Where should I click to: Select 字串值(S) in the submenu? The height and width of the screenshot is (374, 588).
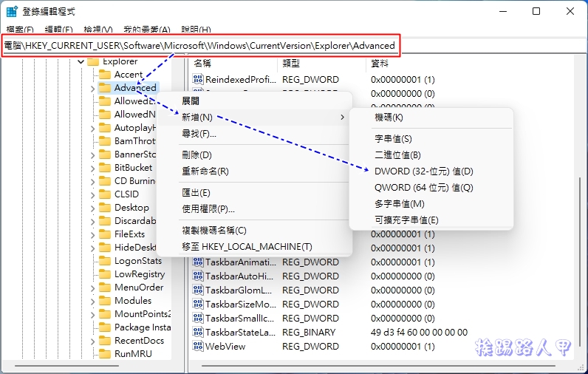click(x=431, y=139)
